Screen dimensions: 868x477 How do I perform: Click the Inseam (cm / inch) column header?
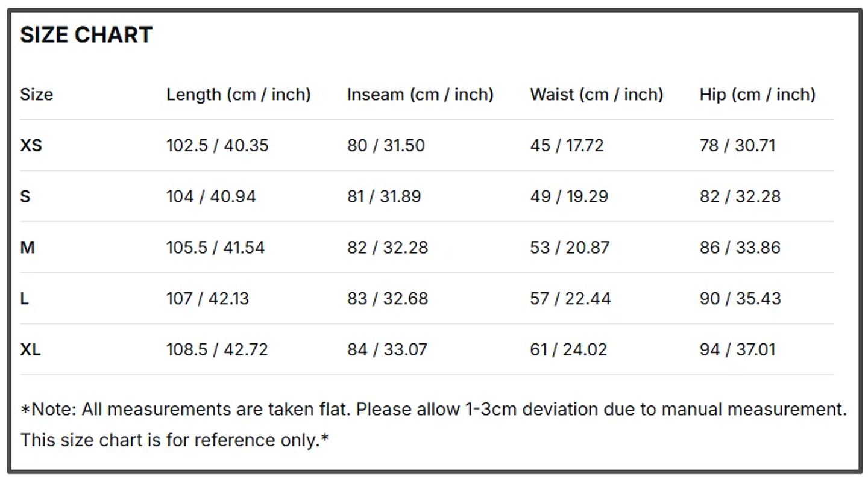pos(420,95)
